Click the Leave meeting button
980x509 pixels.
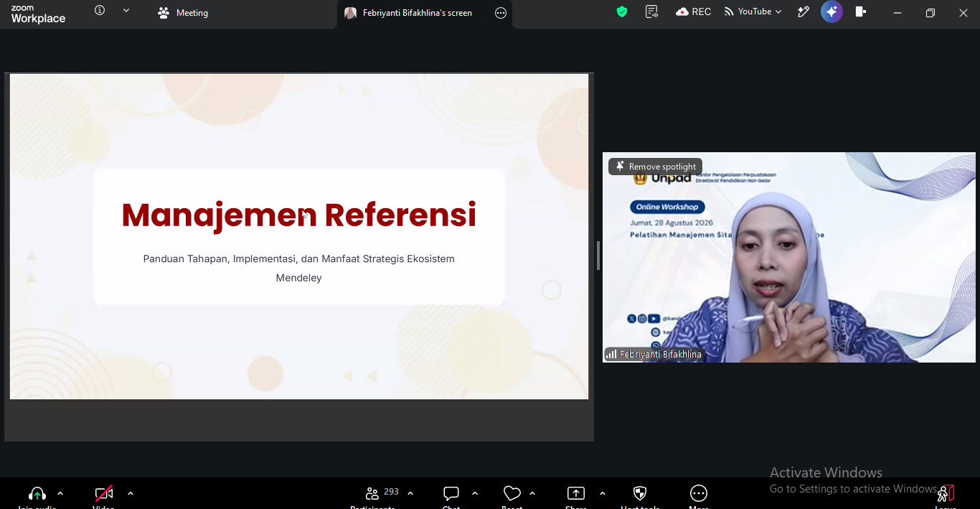[946, 495]
